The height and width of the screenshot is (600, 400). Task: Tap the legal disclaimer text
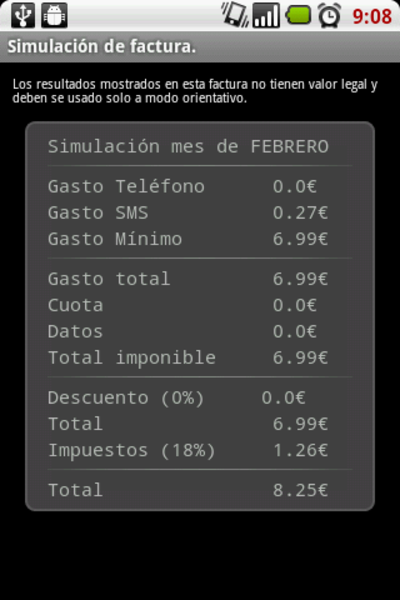coord(195,91)
